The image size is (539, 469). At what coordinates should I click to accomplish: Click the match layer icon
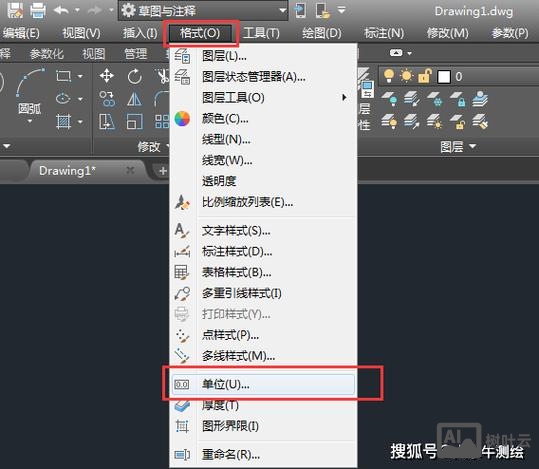click(480, 122)
